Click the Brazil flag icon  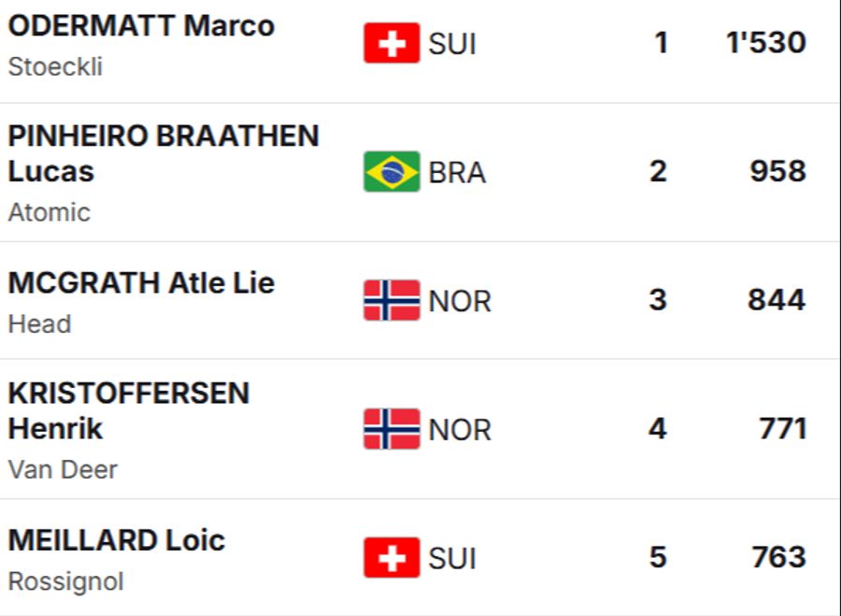coord(392,172)
